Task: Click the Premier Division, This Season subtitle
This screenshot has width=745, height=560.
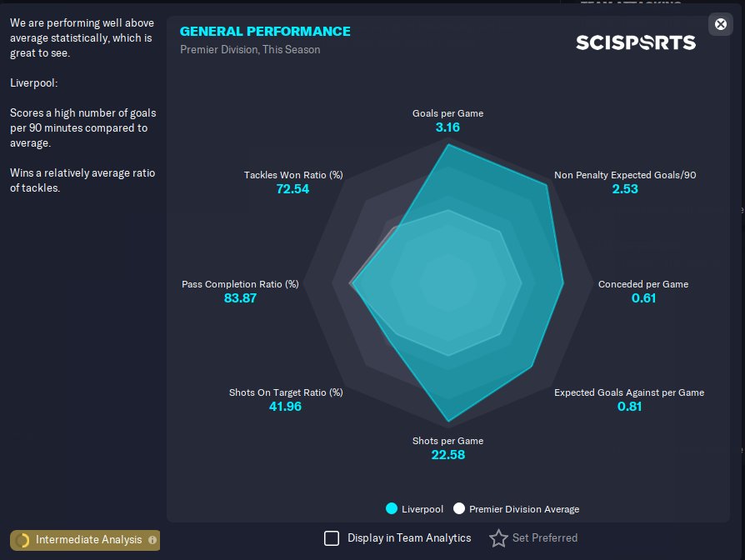Action: pyautogui.click(x=250, y=49)
